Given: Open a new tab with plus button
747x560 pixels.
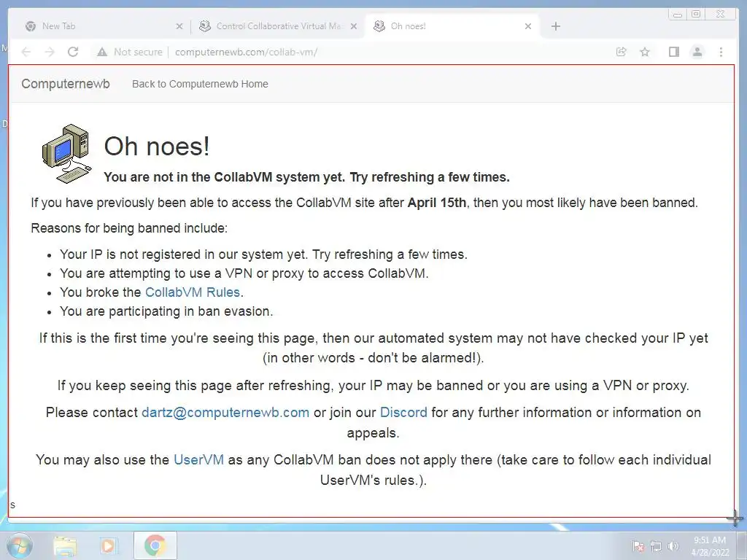Looking at the screenshot, I should (x=555, y=26).
